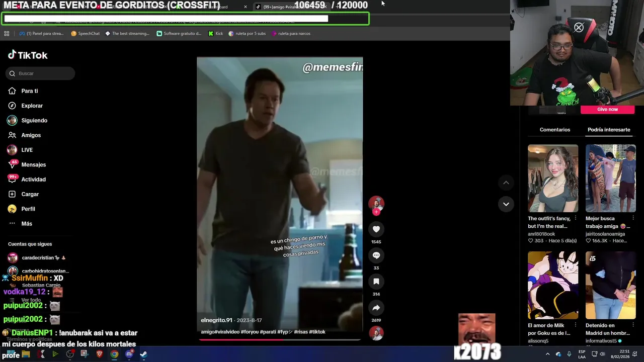Open "(1) Panel para strea..." bookmark
Image resolution: width=644 pixels, height=362 pixels.
(x=41, y=34)
